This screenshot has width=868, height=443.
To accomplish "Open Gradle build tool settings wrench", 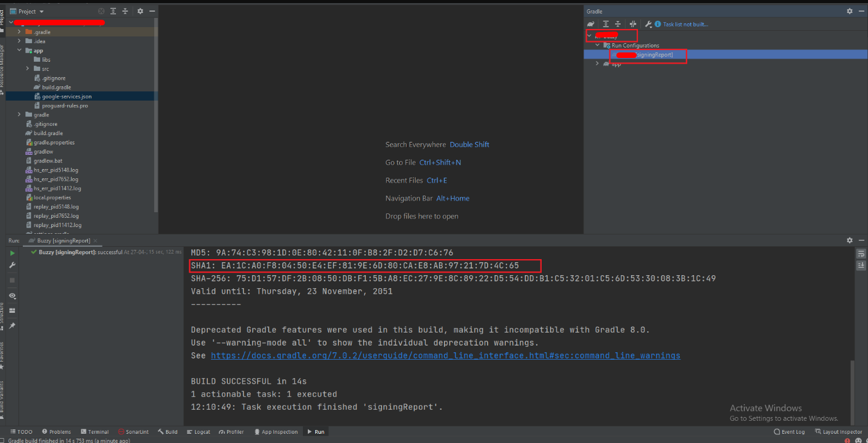I will click(x=648, y=24).
